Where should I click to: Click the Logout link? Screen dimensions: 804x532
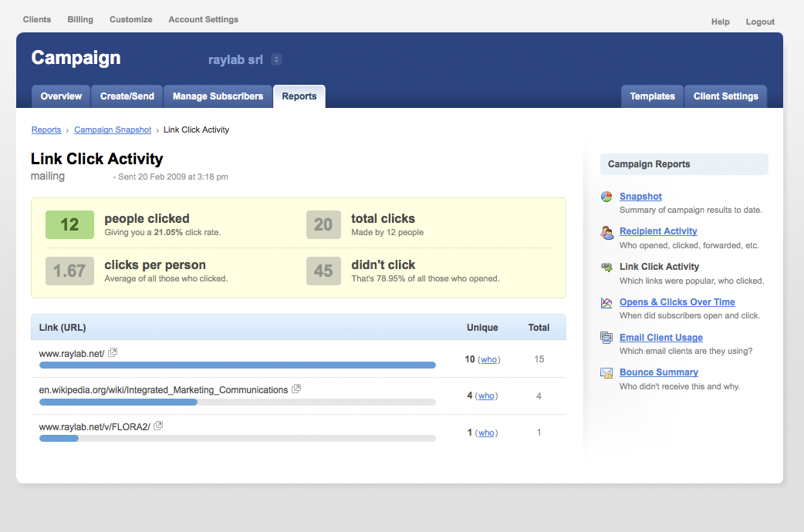759,22
